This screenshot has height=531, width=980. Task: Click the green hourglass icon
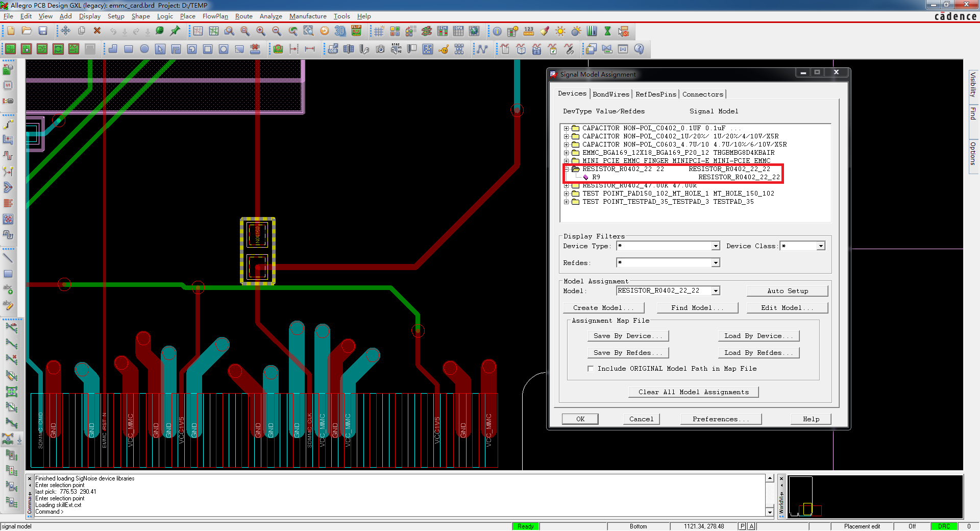tap(607, 31)
